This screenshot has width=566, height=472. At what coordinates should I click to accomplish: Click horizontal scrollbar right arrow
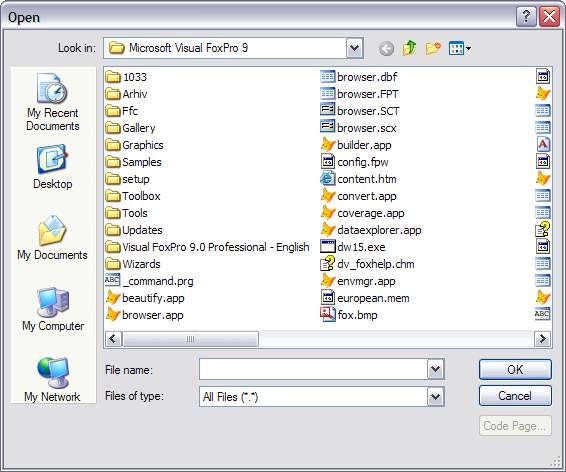[x=542, y=339]
